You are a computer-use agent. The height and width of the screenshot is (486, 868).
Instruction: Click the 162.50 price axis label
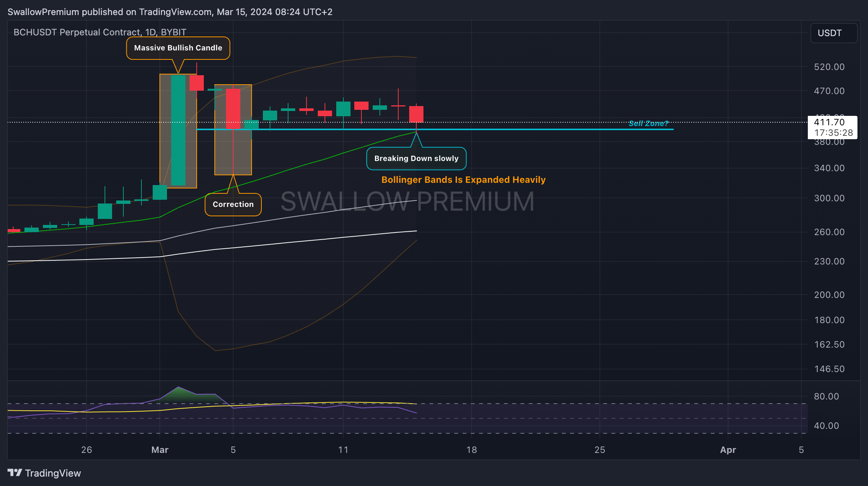point(829,345)
